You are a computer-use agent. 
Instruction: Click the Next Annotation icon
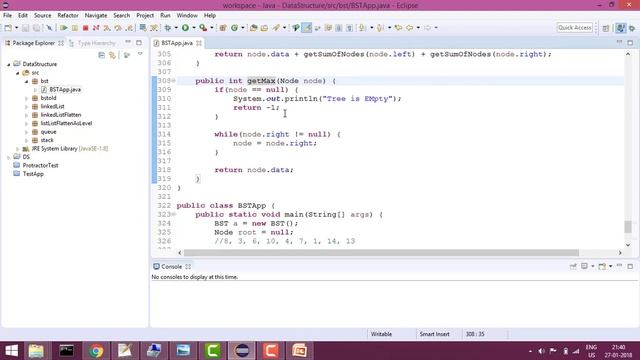point(362,28)
